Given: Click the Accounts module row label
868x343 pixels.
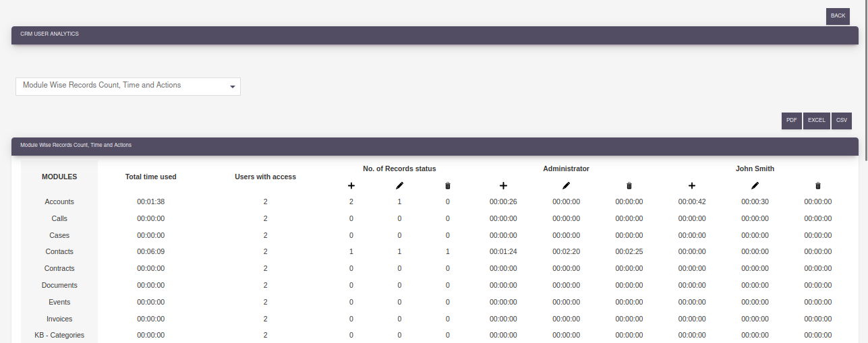Looking at the screenshot, I should 59,202.
